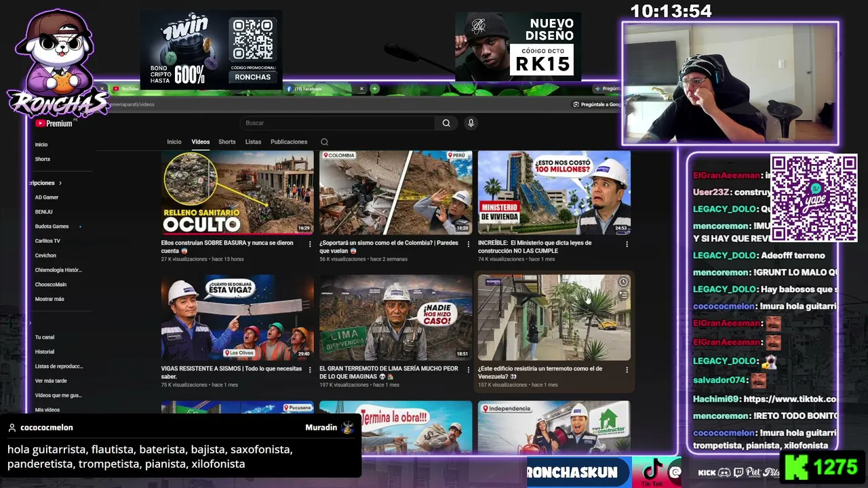Open Shorts from the YouTube sidebar
The image size is (868, 488).
click(43, 159)
